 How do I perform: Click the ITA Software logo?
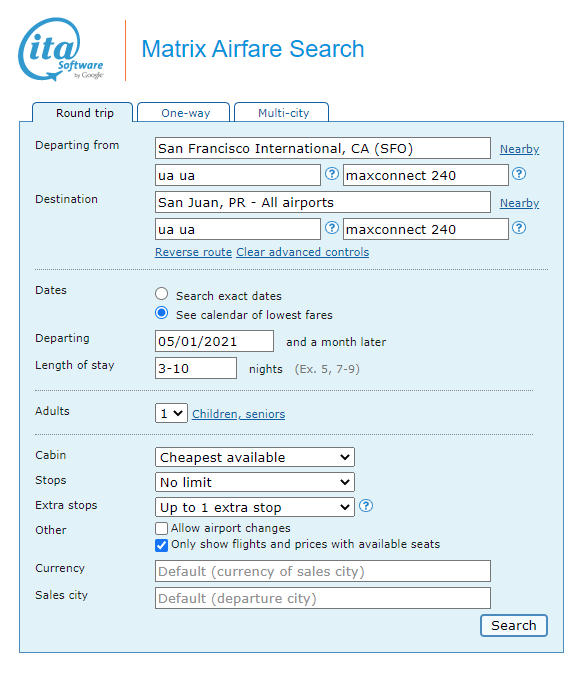click(61, 49)
